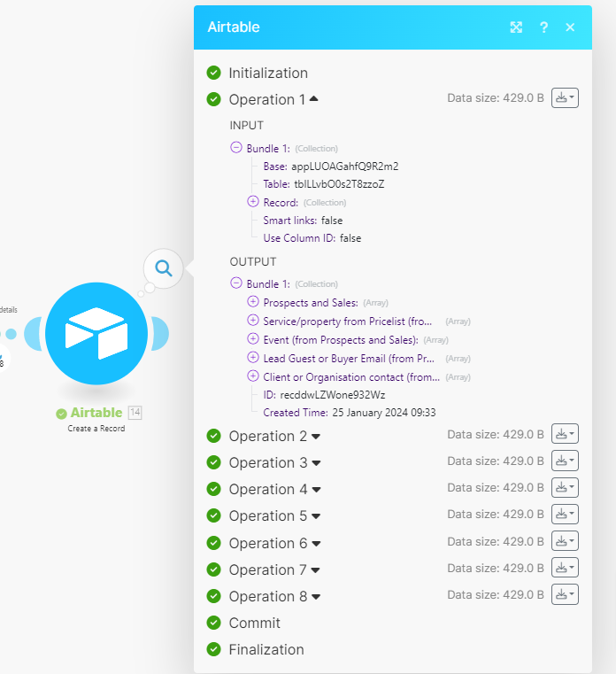Click the Created Time 25 January 2024 09:33
Viewport: 616px width, 674px height.
pyautogui.click(x=384, y=413)
